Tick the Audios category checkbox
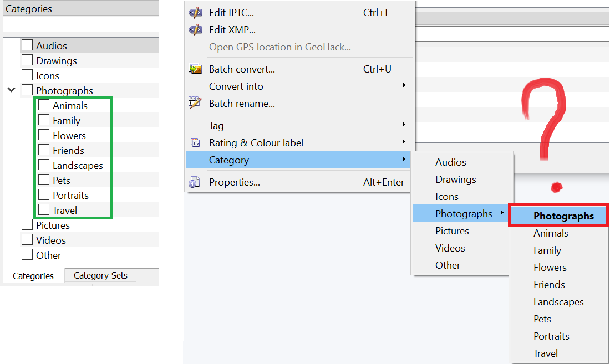The height and width of the screenshot is (364, 610). [x=27, y=45]
